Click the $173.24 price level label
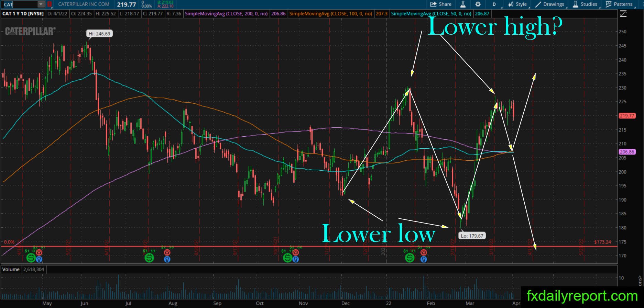Viewport: 644px width, 308px height. (602, 242)
